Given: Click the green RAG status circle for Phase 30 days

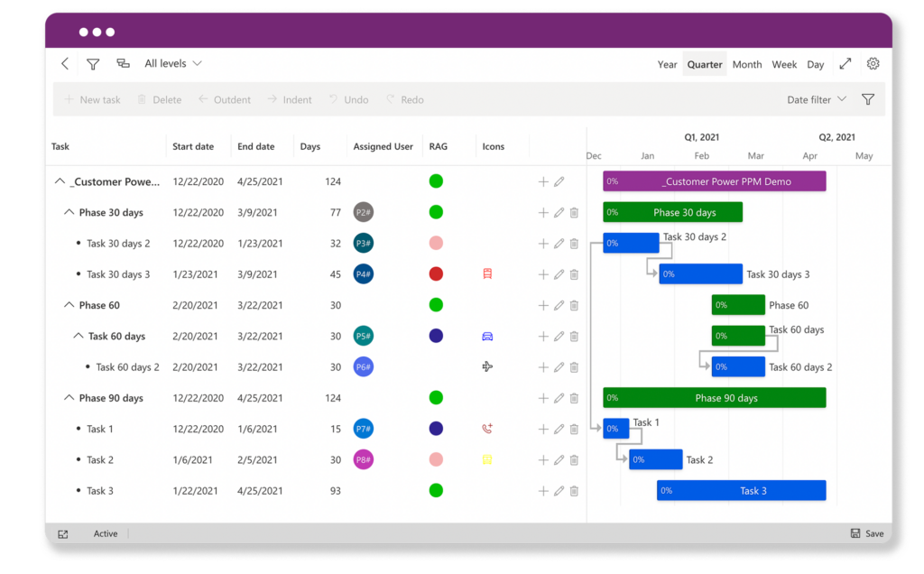Looking at the screenshot, I should [x=436, y=212].
